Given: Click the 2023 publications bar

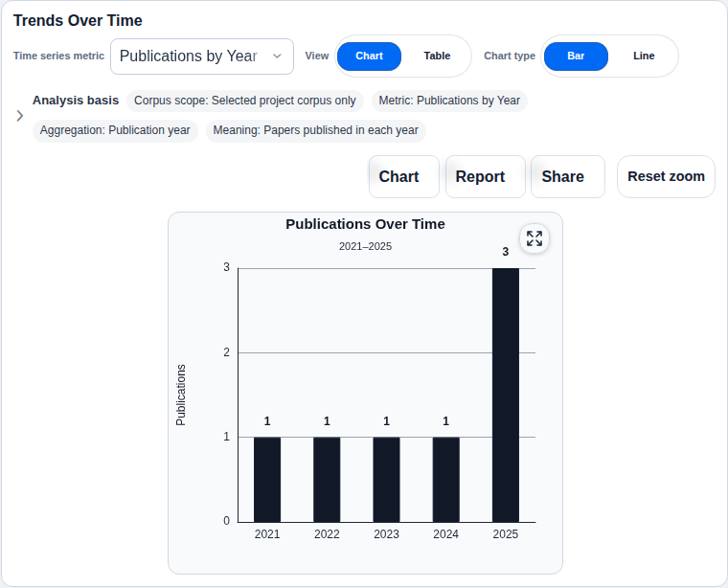Looking at the screenshot, I should [386, 480].
